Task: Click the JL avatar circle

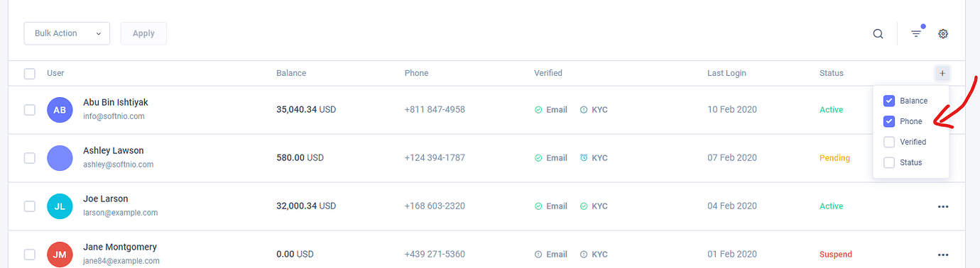Action: tap(60, 206)
